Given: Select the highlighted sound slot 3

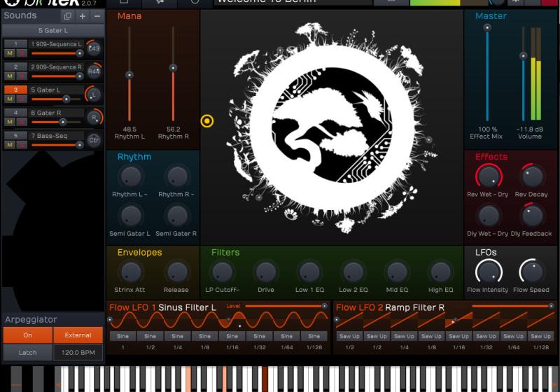Looking at the screenshot, I should [15, 90].
